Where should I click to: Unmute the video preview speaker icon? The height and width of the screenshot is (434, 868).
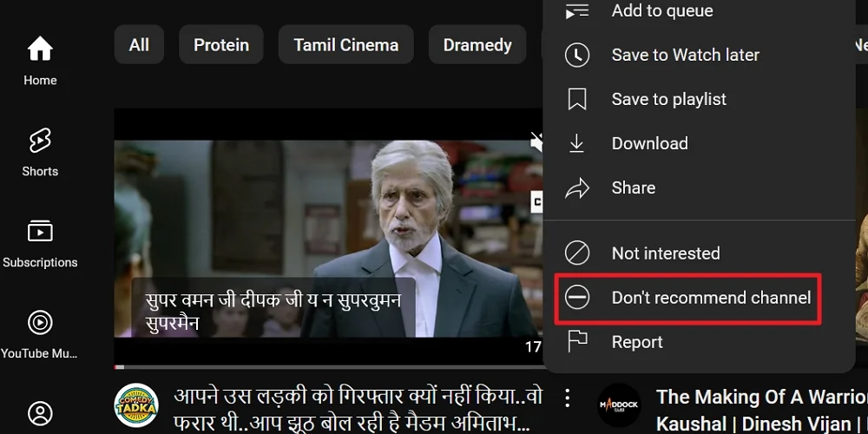(537, 141)
